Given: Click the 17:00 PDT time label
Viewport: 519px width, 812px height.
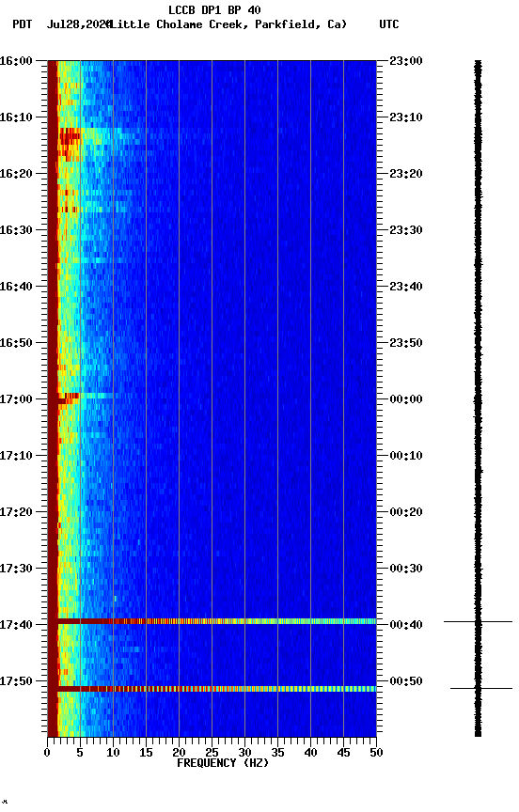Looking at the screenshot, I should point(16,399).
